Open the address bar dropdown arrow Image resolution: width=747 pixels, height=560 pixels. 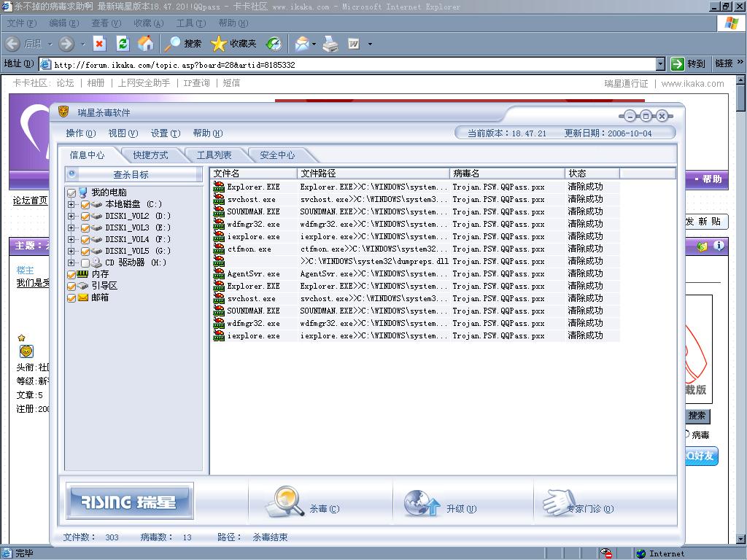pos(660,64)
